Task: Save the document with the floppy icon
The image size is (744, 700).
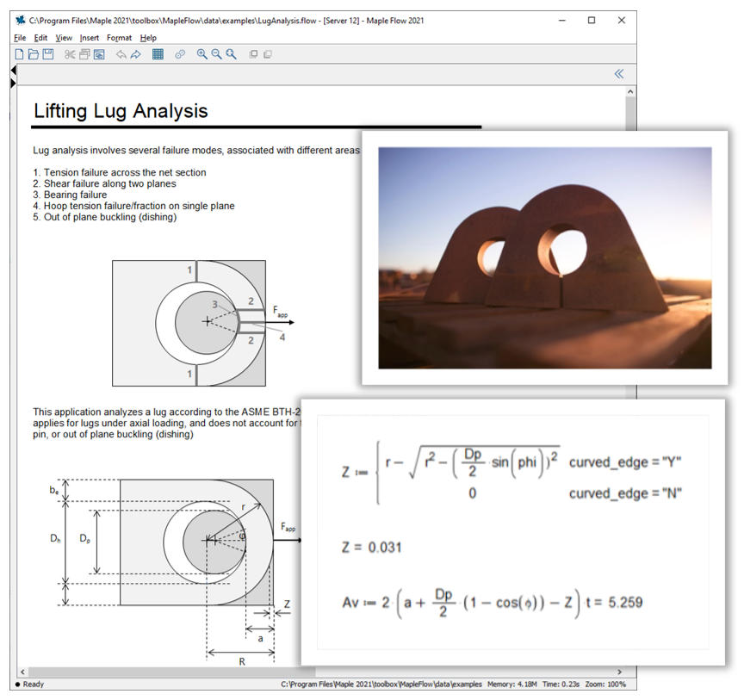Action: 48,54
